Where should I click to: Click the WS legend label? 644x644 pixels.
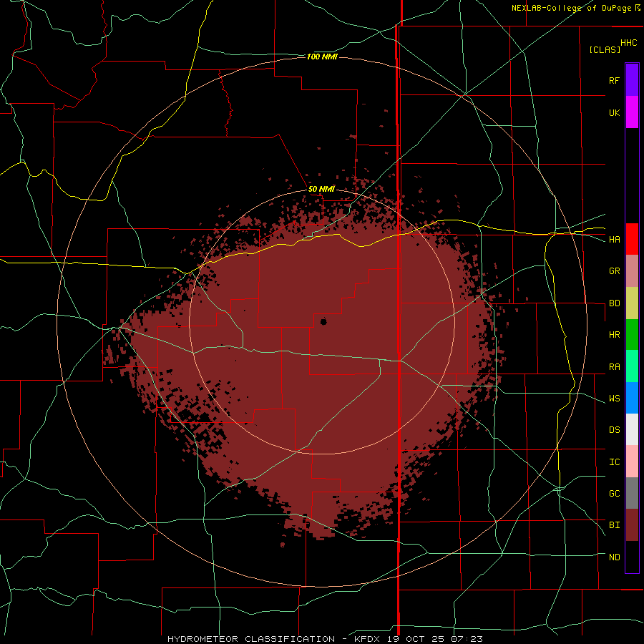coord(614,399)
